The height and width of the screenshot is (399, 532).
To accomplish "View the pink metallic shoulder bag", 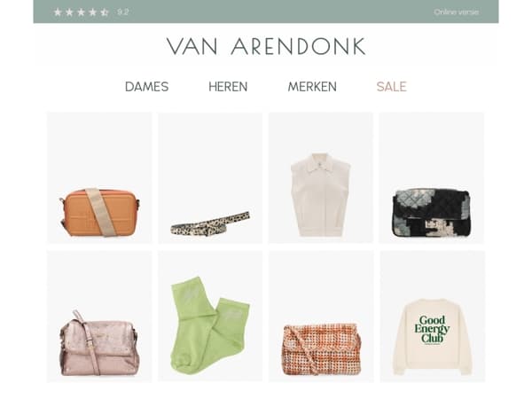I will (99, 317).
